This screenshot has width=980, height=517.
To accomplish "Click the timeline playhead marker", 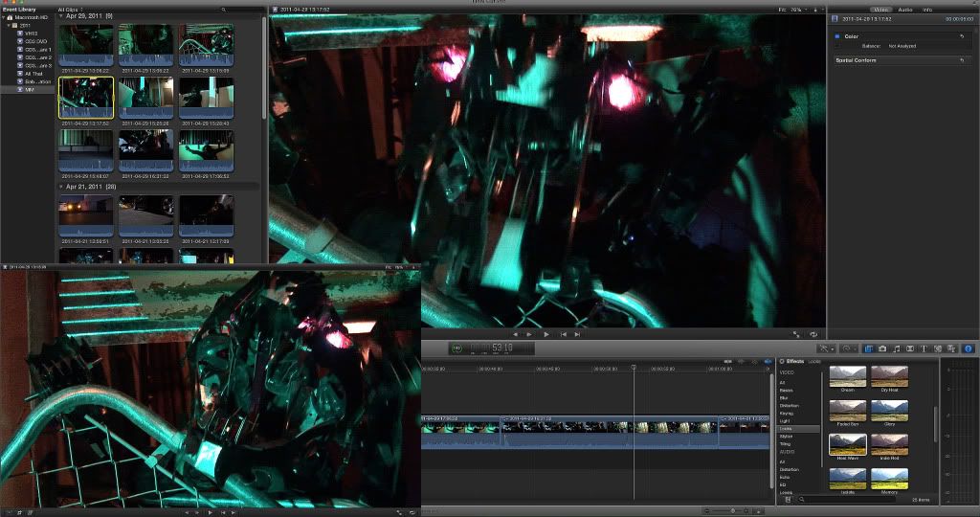I will pyautogui.click(x=634, y=368).
